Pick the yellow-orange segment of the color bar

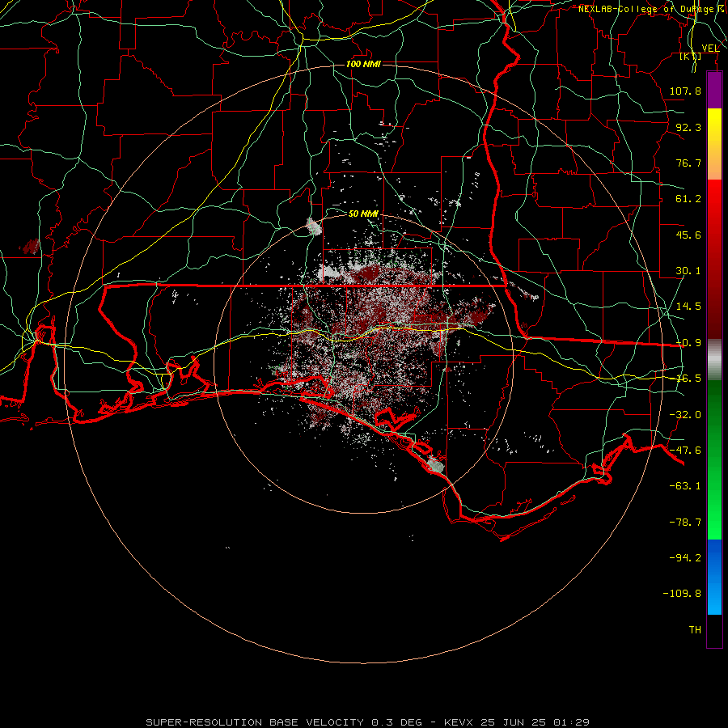714,144
